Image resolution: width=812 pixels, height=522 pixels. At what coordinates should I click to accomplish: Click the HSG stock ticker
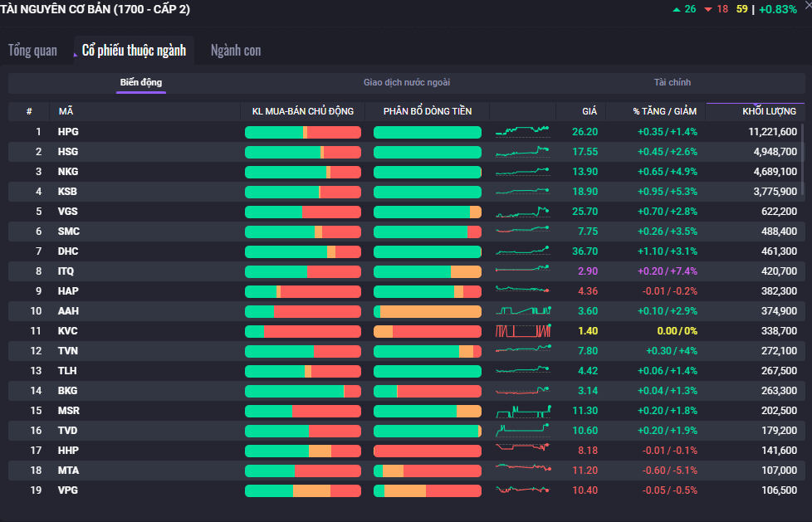68,152
